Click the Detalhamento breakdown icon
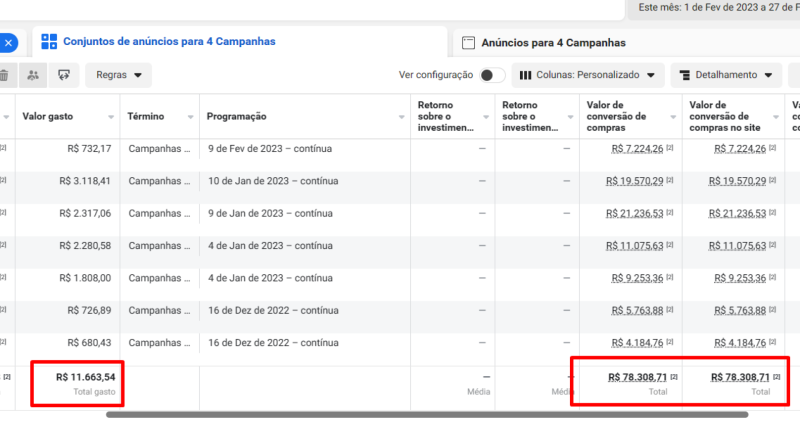800x422 pixels. click(x=685, y=75)
